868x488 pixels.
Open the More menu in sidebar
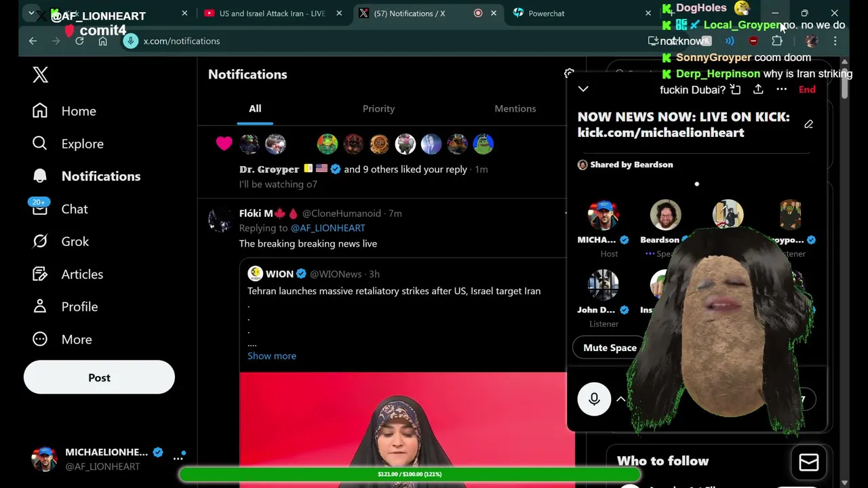coord(62,339)
